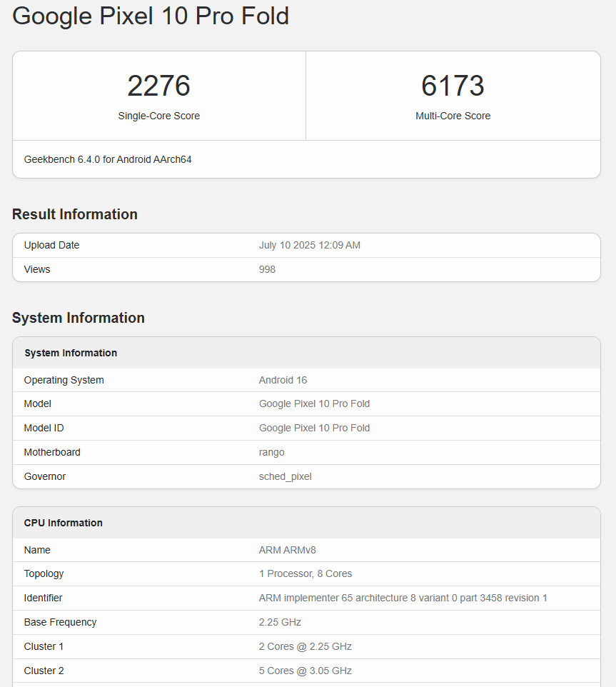The height and width of the screenshot is (687, 616).
Task: Click the Views count 998
Action: coord(267,269)
